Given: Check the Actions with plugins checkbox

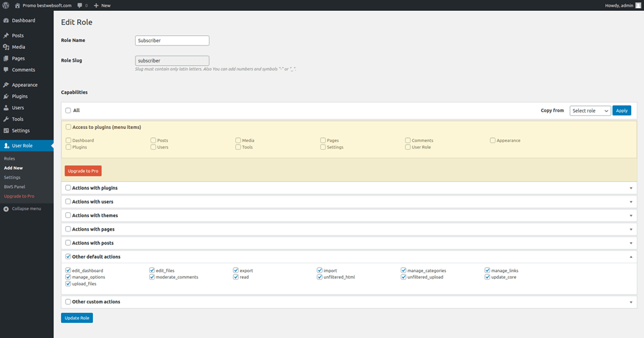Looking at the screenshot, I should [x=68, y=187].
